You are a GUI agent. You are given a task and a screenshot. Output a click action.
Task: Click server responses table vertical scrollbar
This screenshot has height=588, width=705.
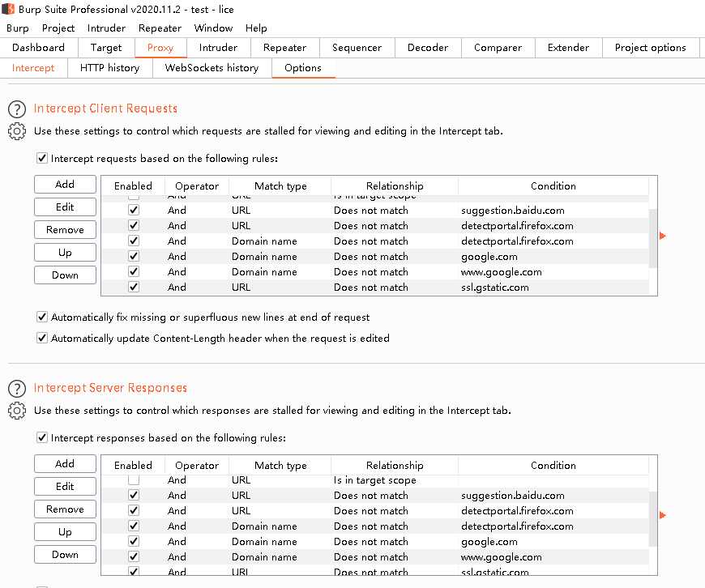pyautogui.click(x=653, y=519)
